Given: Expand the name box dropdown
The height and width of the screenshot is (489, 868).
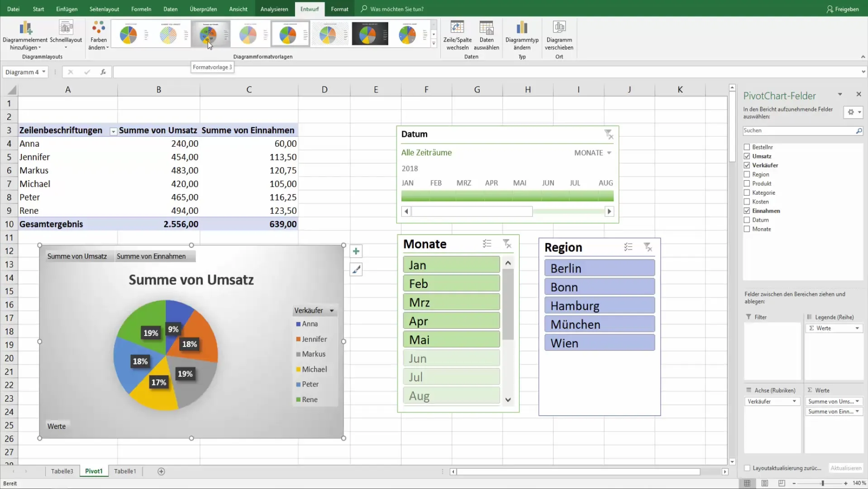Looking at the screenshot, I should (x=43, y=72).
